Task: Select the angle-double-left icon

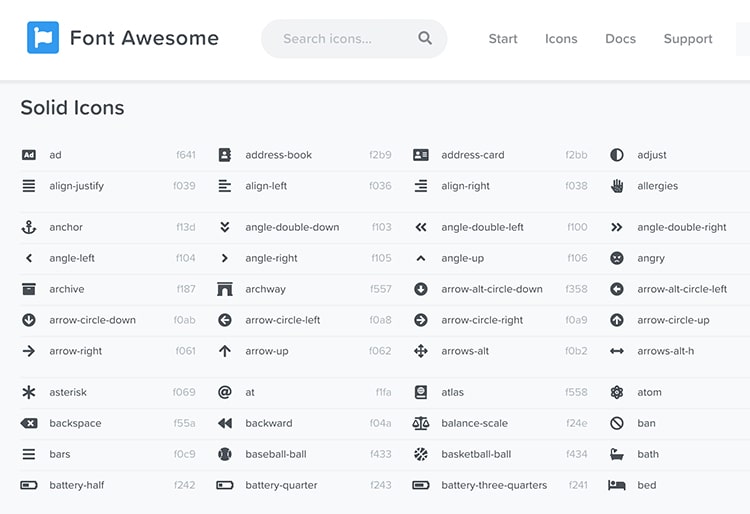Action: pos(421,227)
